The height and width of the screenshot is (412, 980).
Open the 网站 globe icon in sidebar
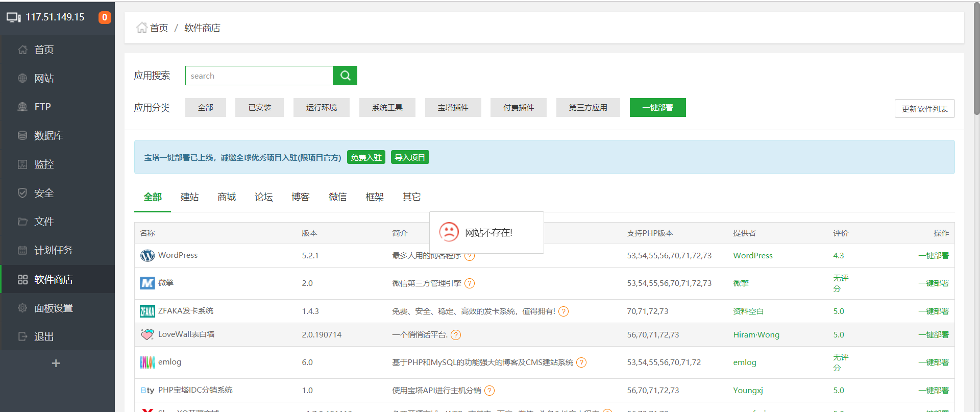coord(22,78)
